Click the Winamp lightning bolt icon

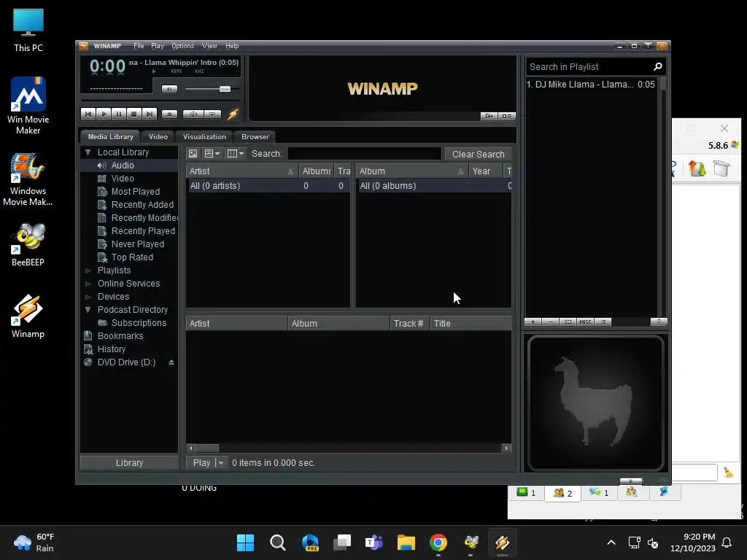[x=233, y=114]
